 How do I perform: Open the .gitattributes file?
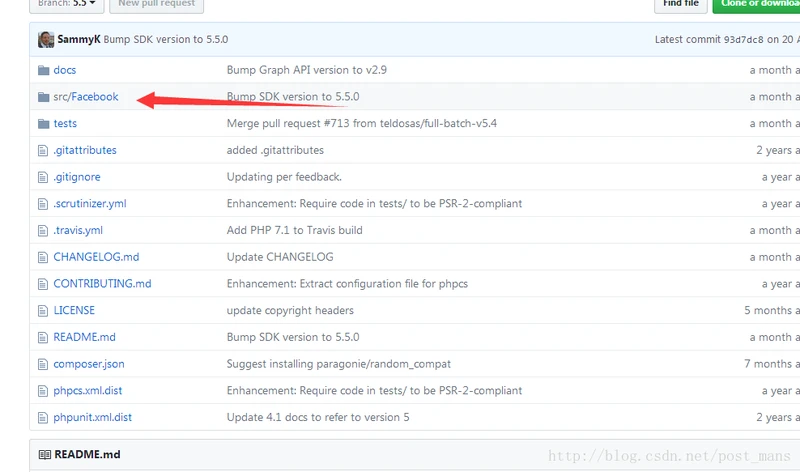(x=85, y=150)
